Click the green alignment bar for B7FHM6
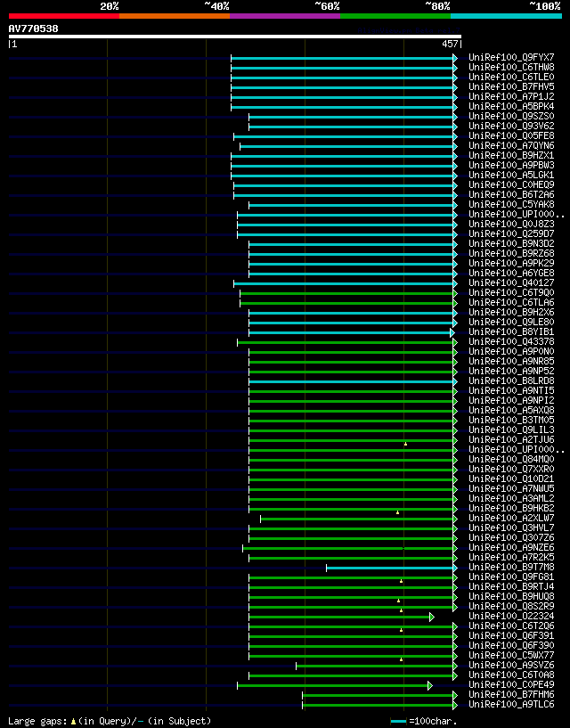The image size is (570, 728). point(378,695)
